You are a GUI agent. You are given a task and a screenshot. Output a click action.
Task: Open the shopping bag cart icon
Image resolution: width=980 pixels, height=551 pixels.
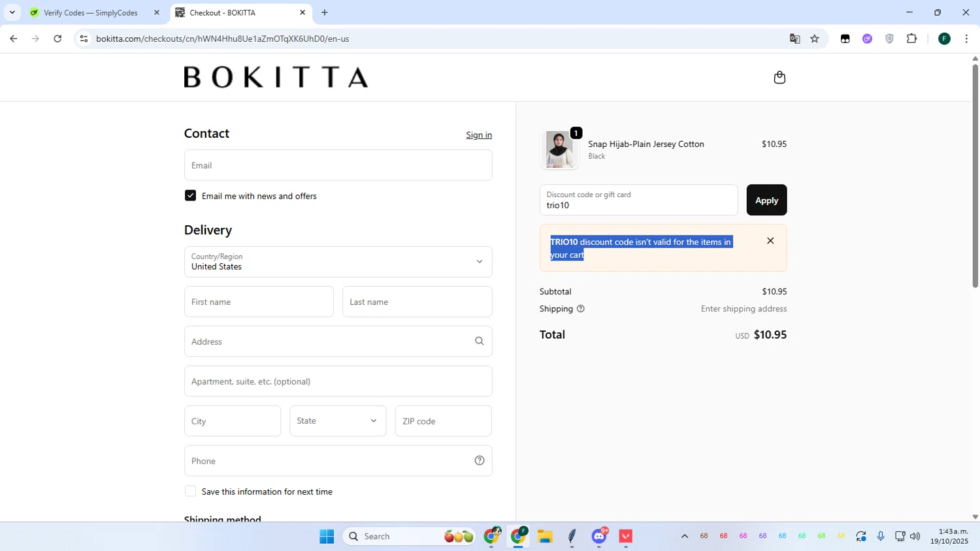coord(779,78)
